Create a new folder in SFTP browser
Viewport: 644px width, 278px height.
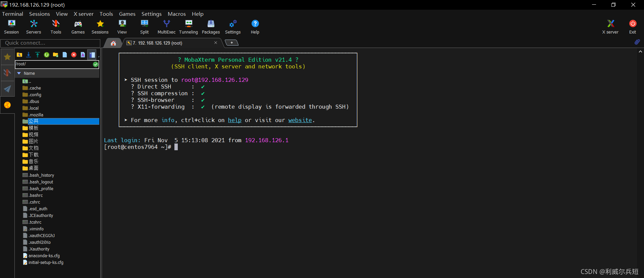coord(56,55)
